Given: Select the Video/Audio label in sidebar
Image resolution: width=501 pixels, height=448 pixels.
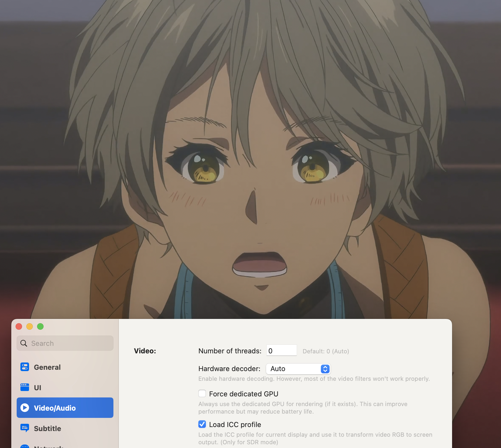Looking at the screenshot, I should [55, 408].
